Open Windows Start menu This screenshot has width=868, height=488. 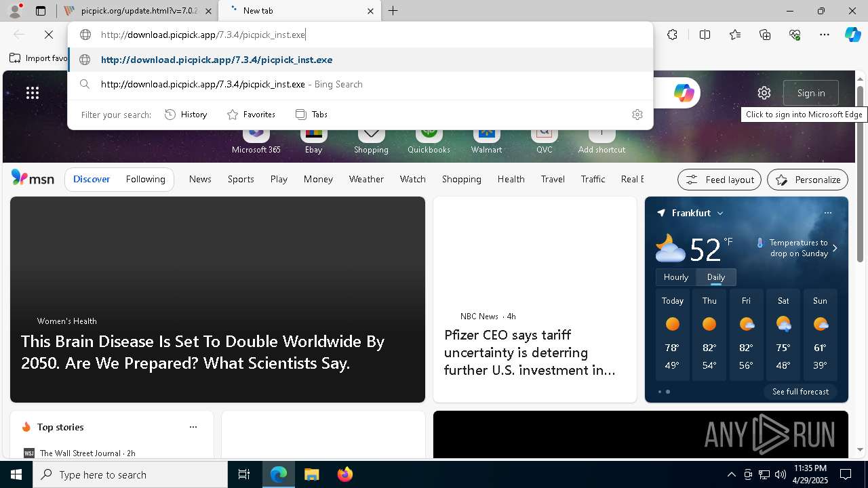(16, 474)
